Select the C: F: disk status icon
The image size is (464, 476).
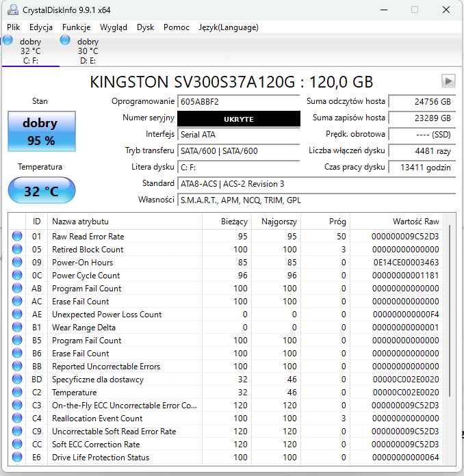[8, 40]
